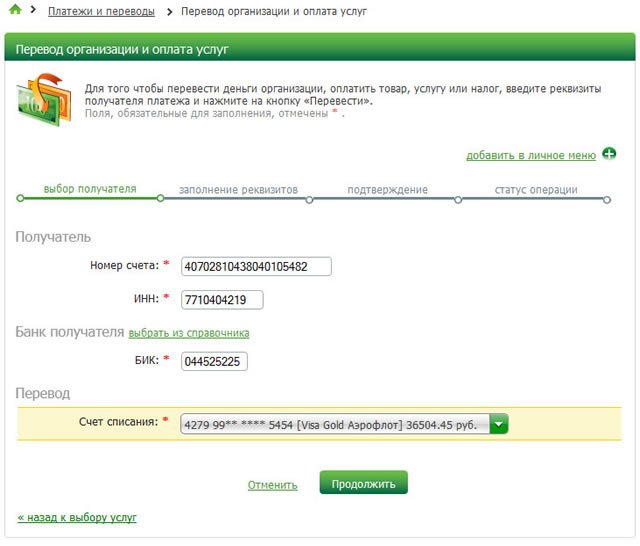
Task: Click the final progress marker under 'статус операции'
Action: [607, 200]
